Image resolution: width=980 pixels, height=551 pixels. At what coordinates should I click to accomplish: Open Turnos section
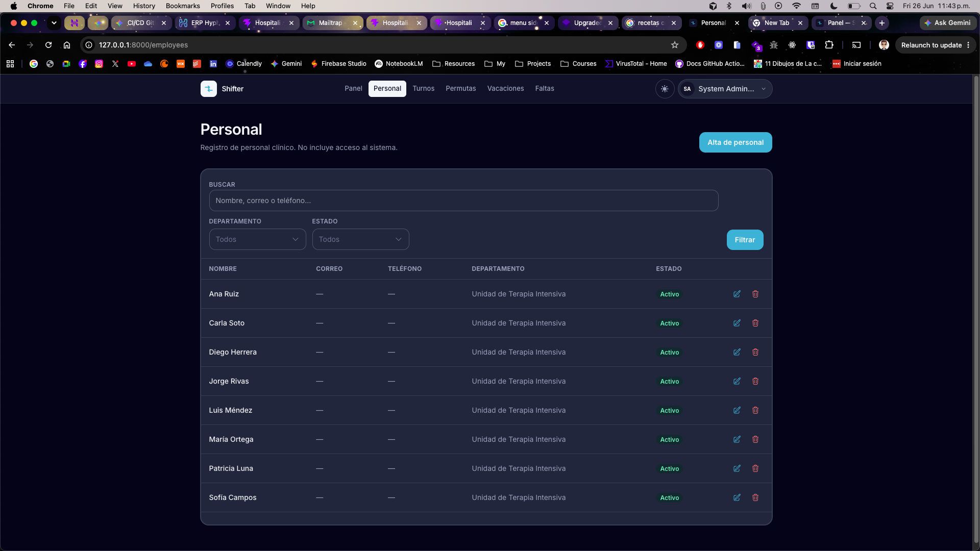424,89
